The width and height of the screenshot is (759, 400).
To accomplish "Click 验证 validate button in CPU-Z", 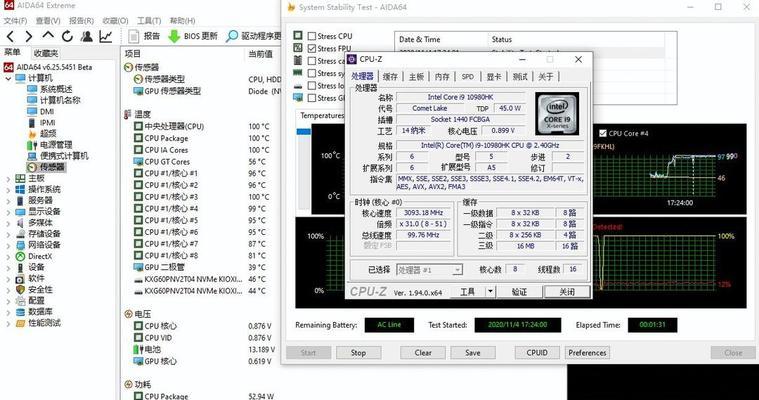I will 519,292.
